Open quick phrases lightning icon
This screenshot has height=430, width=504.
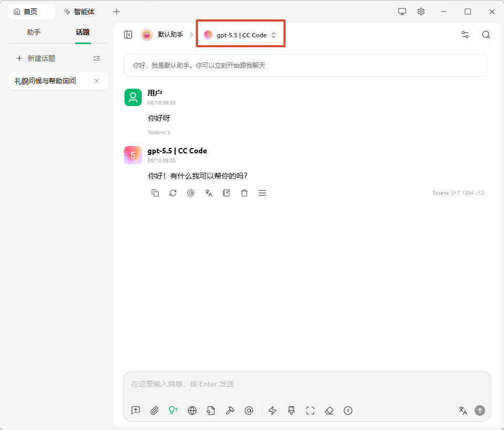(x=272, y=411)
